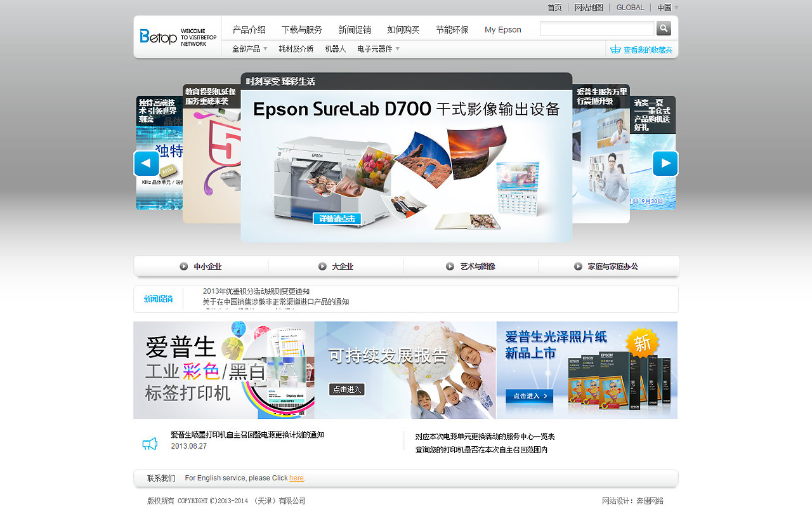Open 查看我的收藏夹 link
The width and height of the screenshot is (812, 521).
pos(648,49)
